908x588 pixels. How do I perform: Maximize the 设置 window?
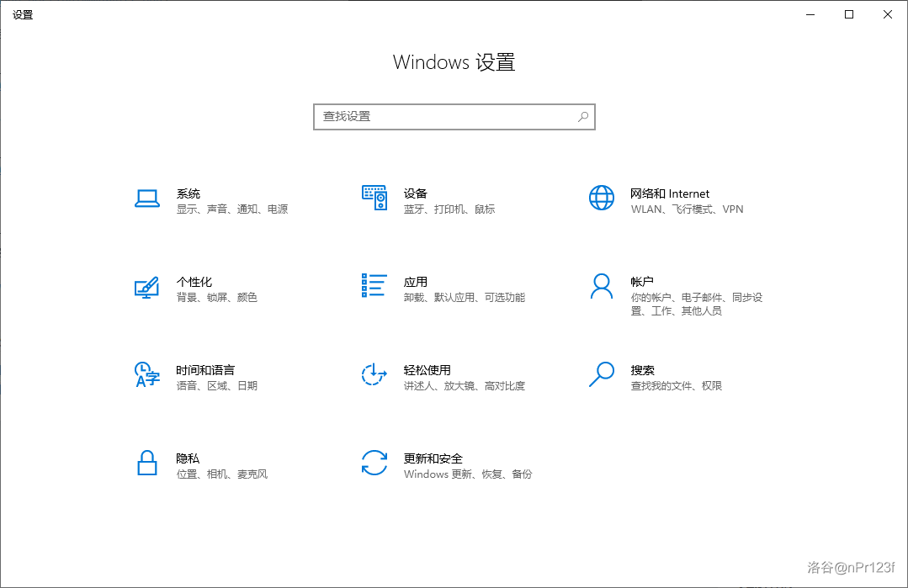(849, 14)
